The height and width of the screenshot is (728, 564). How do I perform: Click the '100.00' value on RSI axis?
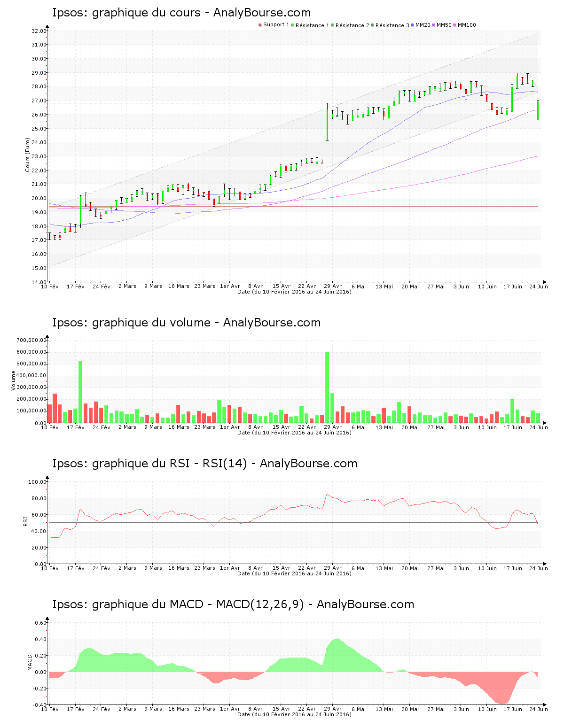tap(37, 482)
